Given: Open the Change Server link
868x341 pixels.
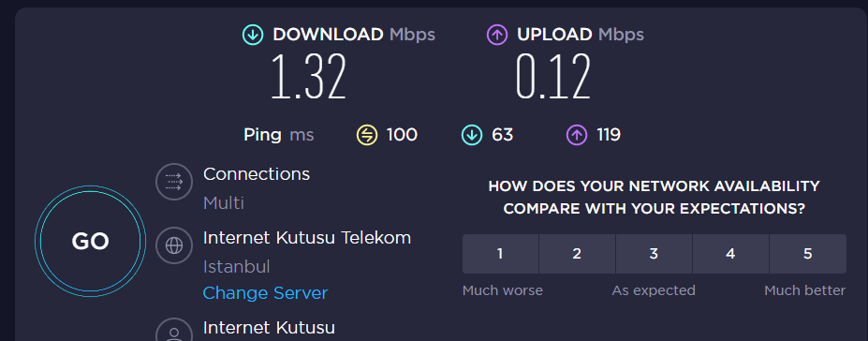Looking at the screenshot, I should 265,293.
